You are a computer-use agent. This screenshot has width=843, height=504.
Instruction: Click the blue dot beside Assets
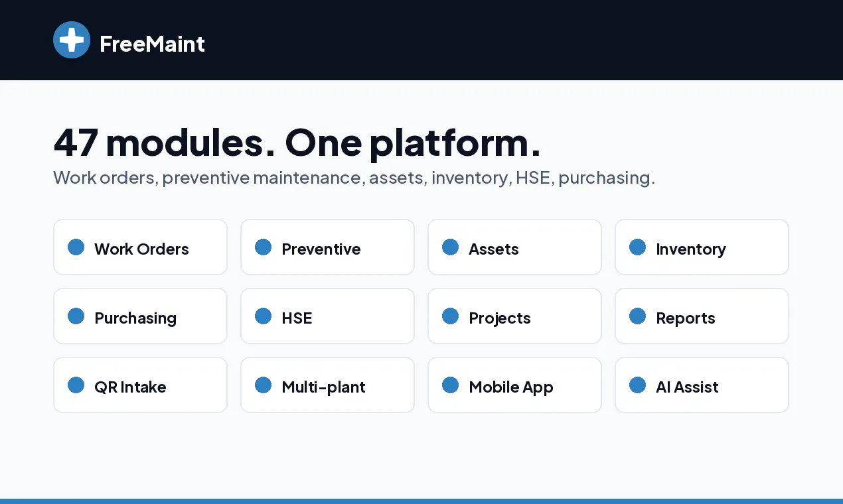click(x=451, y=247)
